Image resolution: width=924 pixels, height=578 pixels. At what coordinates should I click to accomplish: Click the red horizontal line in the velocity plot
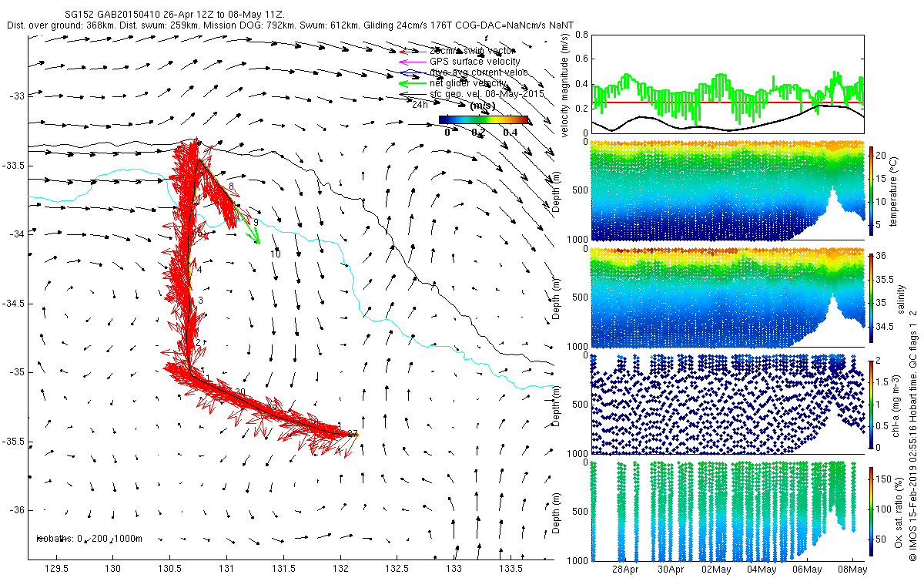coord(727,102)
